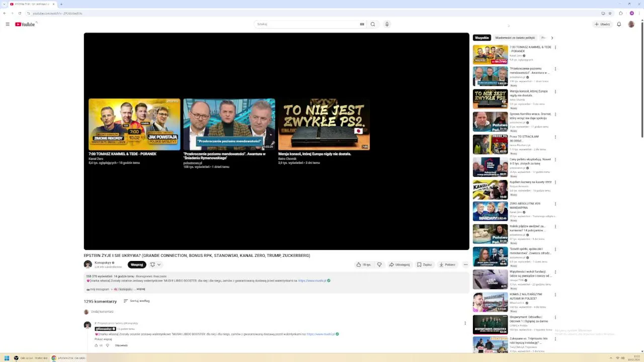
Task: Click Odpowiedz to reply to pinned comment
Action: pos(121,345)
